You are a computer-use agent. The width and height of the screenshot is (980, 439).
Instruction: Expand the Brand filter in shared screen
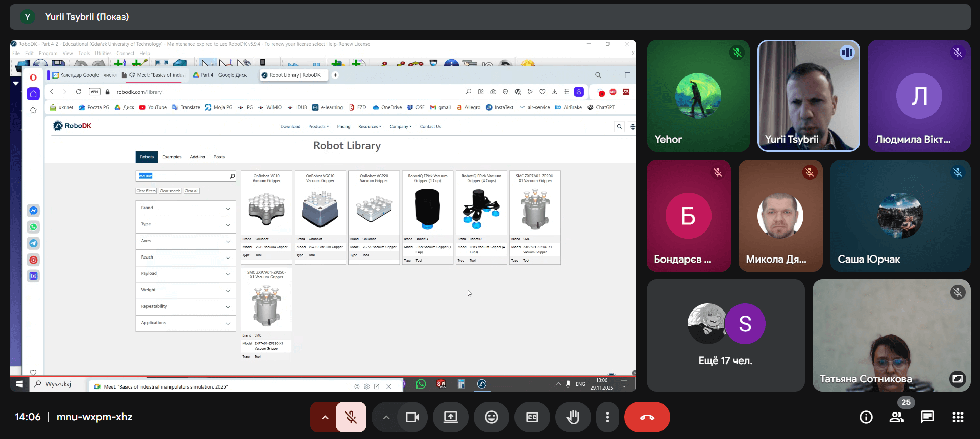[x=185, y=208]
